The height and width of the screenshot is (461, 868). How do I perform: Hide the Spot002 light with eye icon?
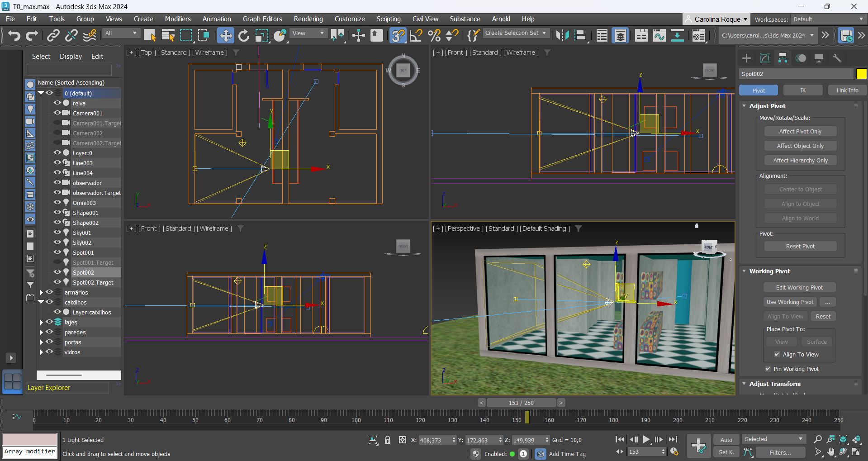pos(57,272)
